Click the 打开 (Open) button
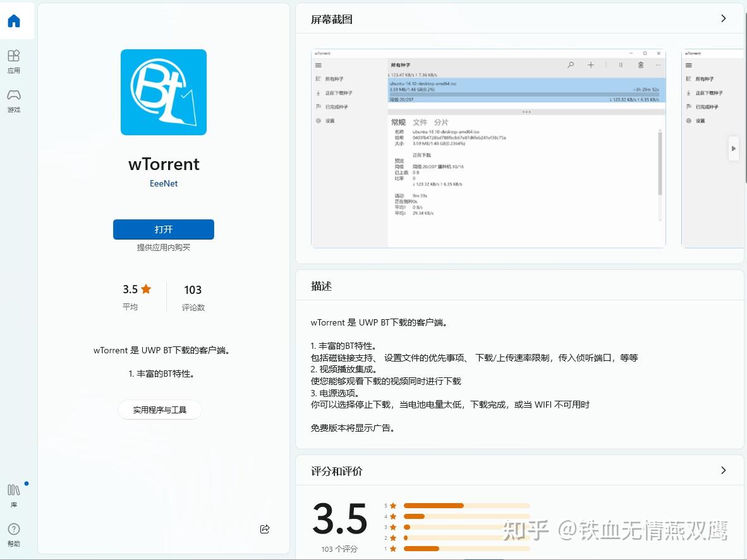The image size is (747, 560). 163,229
